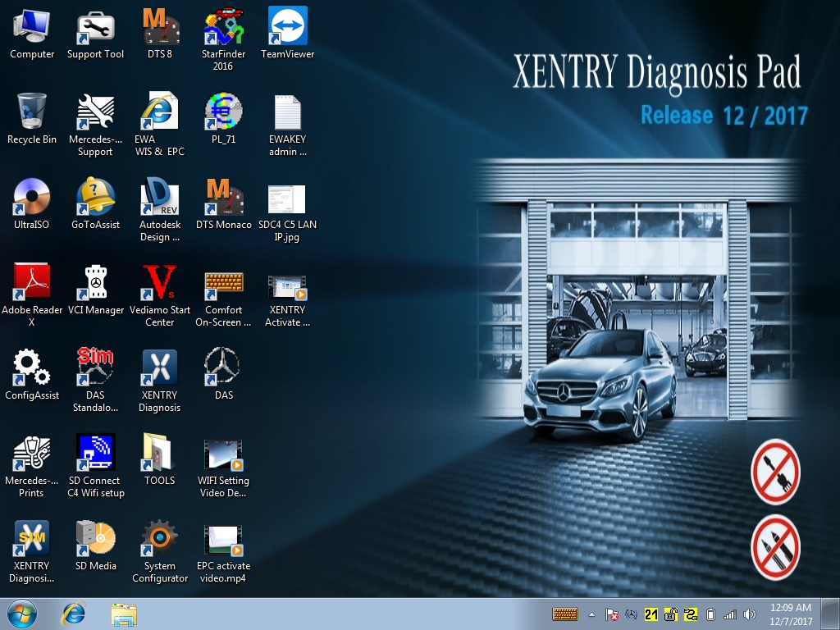Open SD Connect C4 Wifi setup

point(95,465)
